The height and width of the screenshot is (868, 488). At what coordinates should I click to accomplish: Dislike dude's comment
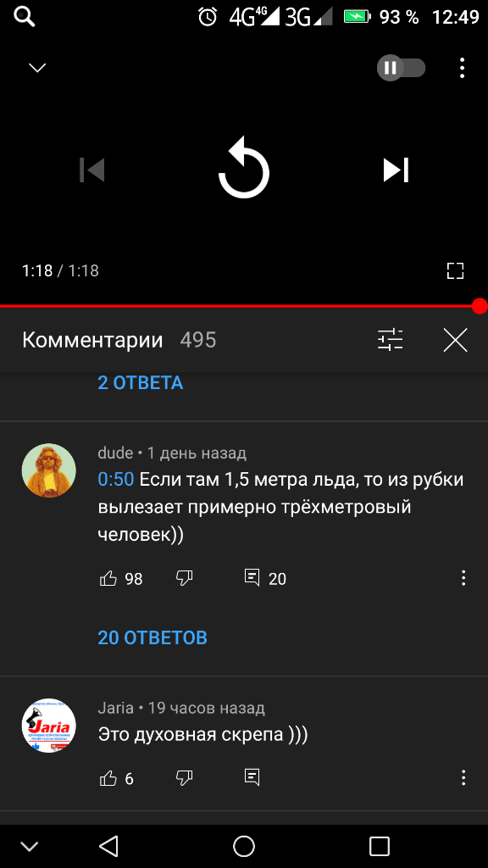click(x=184, y=579)
